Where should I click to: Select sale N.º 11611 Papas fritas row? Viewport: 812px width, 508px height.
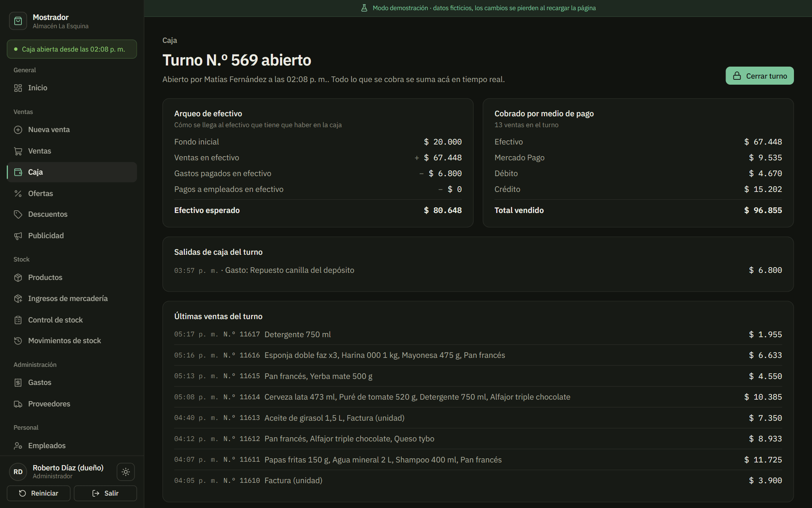coord(478,460)
